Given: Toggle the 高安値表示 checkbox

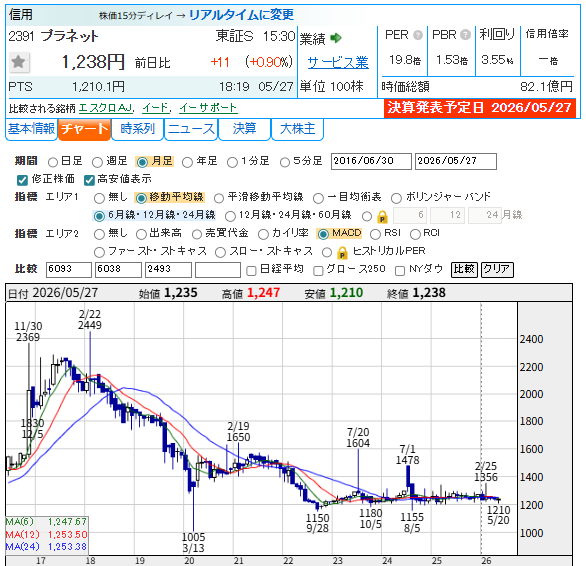Looking at the screenshot, I should [89, 180].
